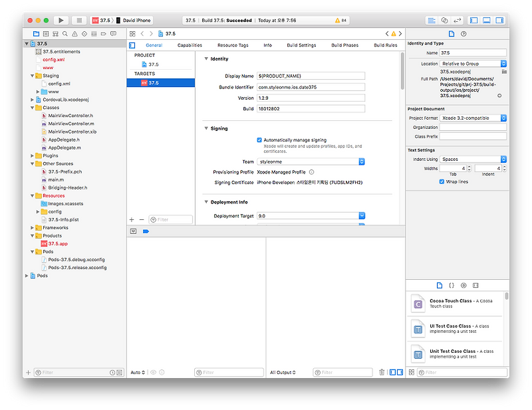Toggle the right Utilities panel
Image resolution: width=532 pixels, height=410 pixels.
(499, 21)
